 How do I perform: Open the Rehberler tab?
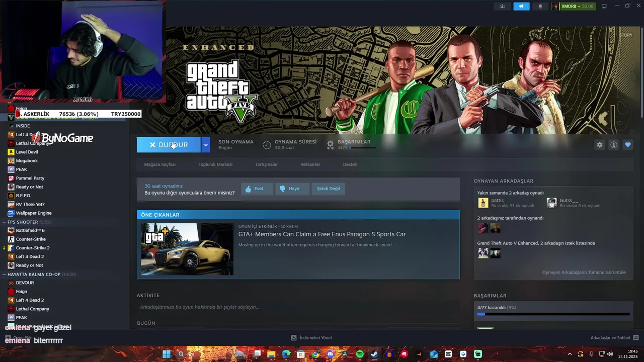tap(310, 164)
